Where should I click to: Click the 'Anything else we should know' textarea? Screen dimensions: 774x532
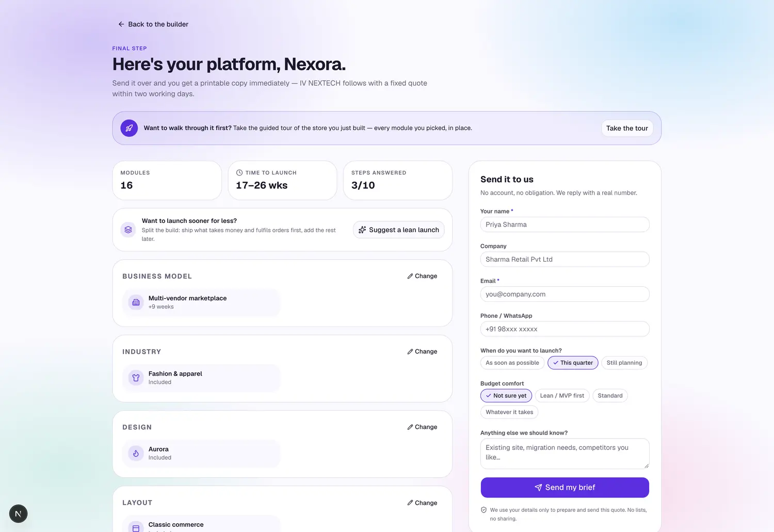565,454
